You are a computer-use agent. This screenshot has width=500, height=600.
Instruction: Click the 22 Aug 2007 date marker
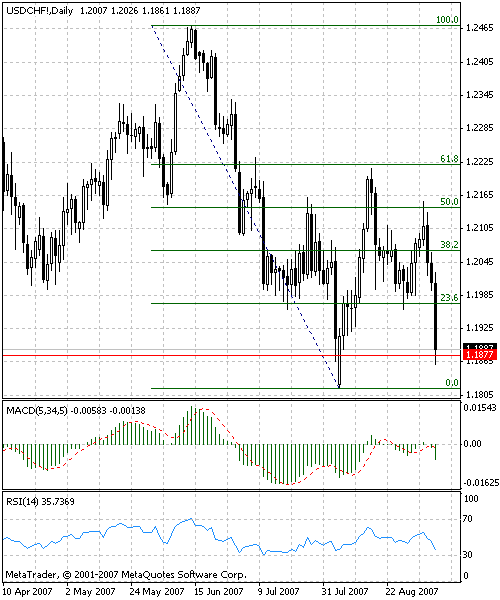tap(412, 592)
